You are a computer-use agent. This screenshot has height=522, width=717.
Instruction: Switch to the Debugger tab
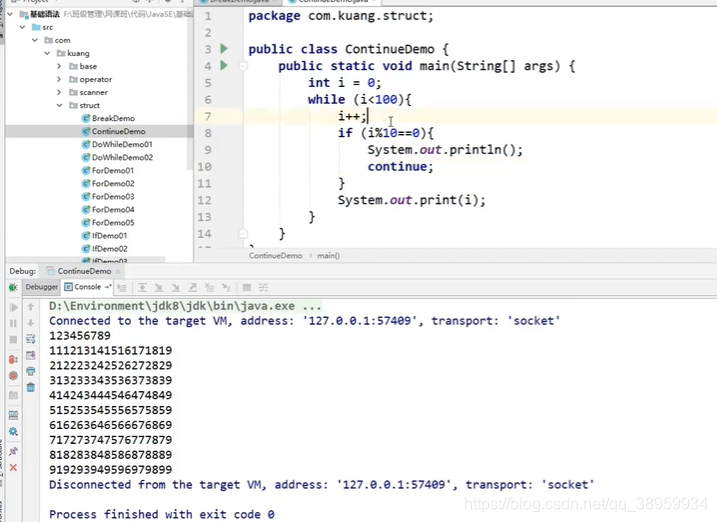(x=42, y=287)
